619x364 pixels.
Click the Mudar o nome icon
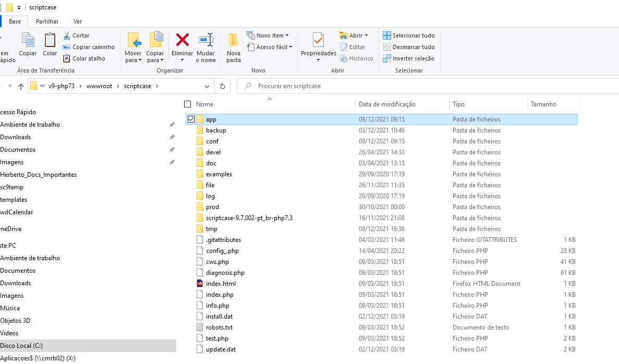(205, 40)
